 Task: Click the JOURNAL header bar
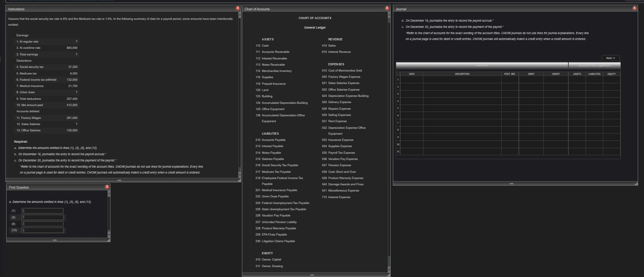coord(482,65)
